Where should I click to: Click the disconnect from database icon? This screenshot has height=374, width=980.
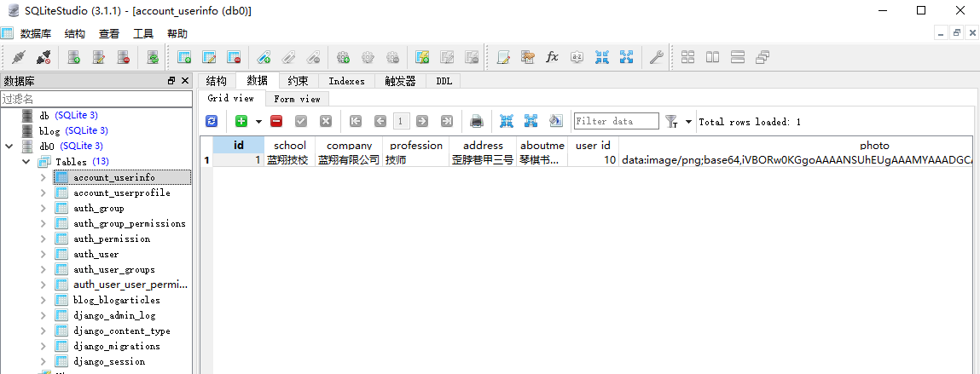43,57
